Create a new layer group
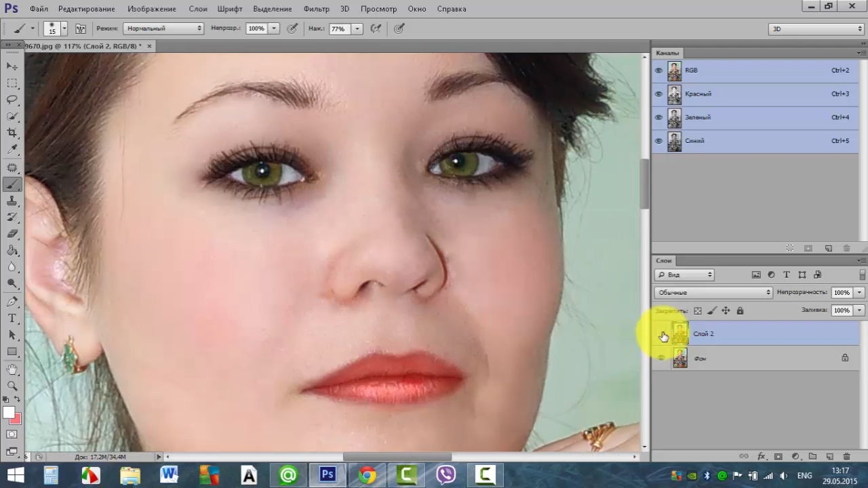Viewport: 868px width, 488px height. pos(812,457)
